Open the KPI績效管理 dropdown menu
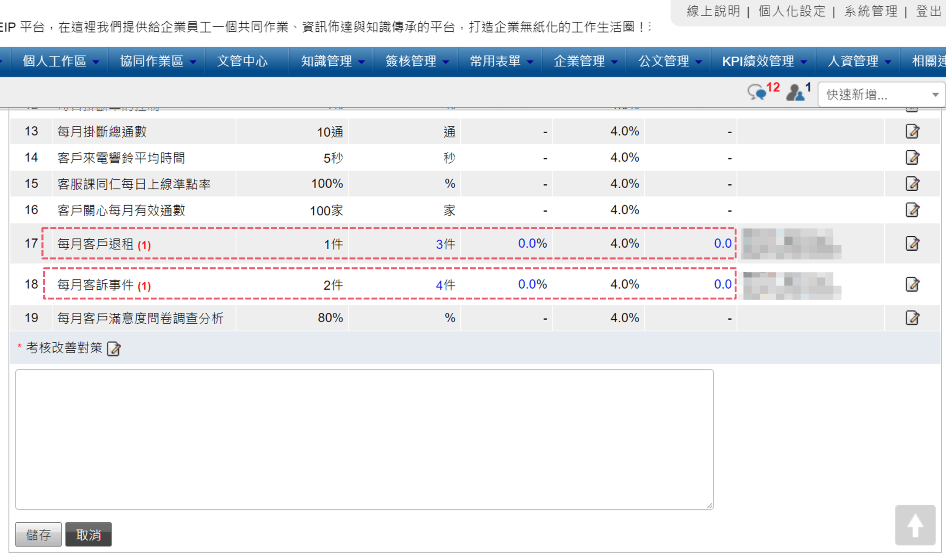 [x=763, y=61]
